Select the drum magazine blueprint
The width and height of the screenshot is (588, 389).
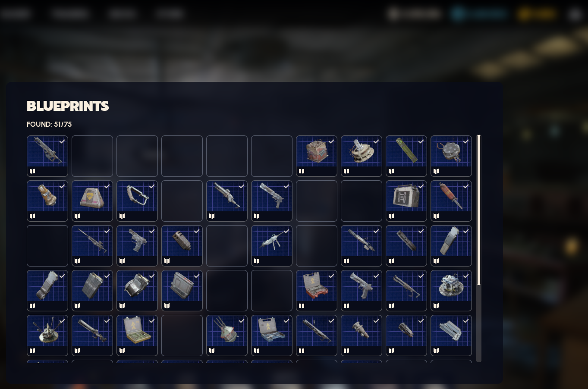(x=137, y=291)
